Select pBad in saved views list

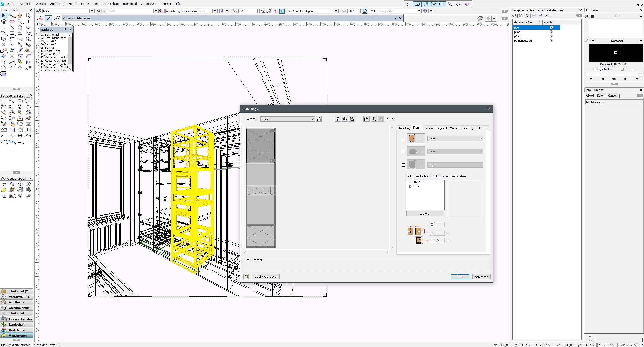click(x=517, y=32)
